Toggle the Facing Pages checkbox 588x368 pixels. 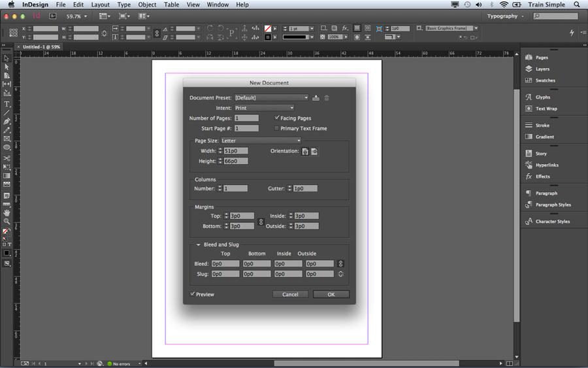pyautogui.click(x=277, y=118)
